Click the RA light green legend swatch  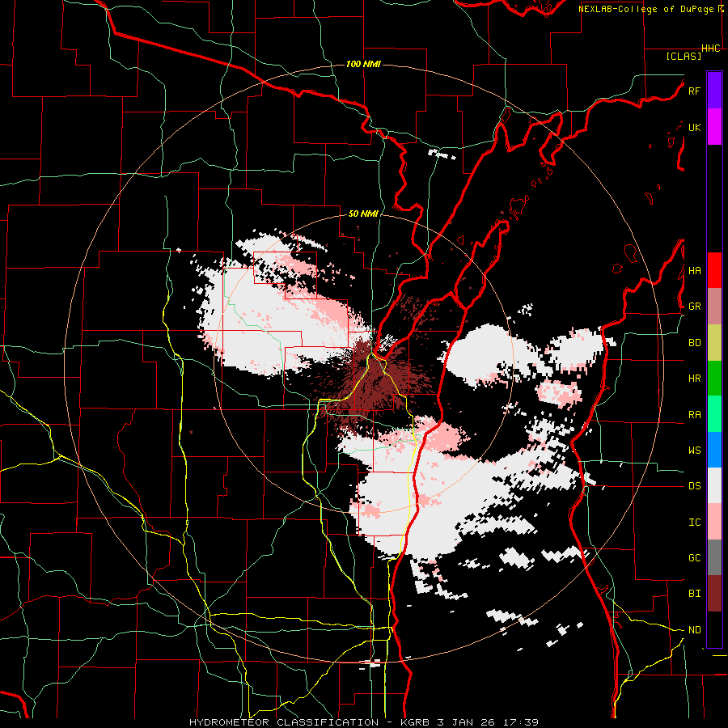[x=714, y=414]
